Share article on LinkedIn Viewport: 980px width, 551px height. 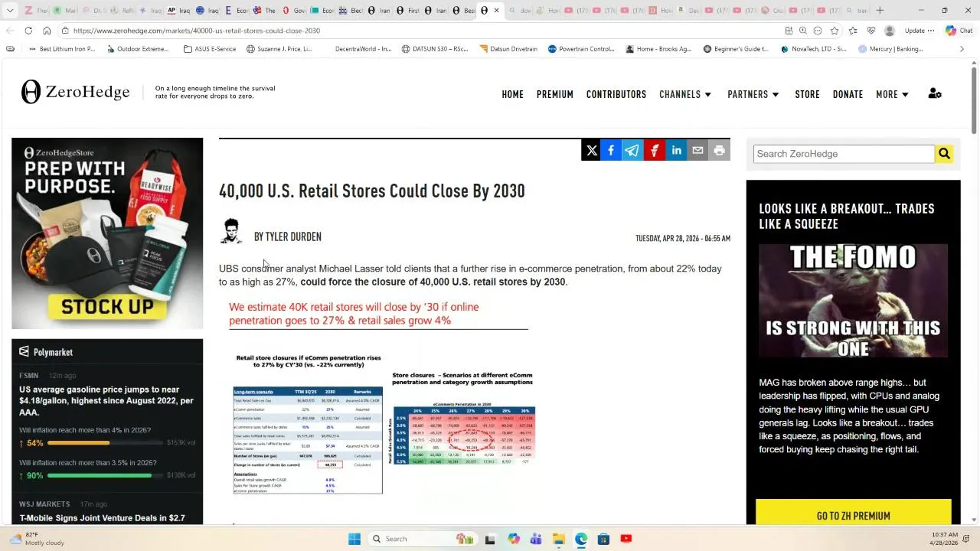[676, 151]
